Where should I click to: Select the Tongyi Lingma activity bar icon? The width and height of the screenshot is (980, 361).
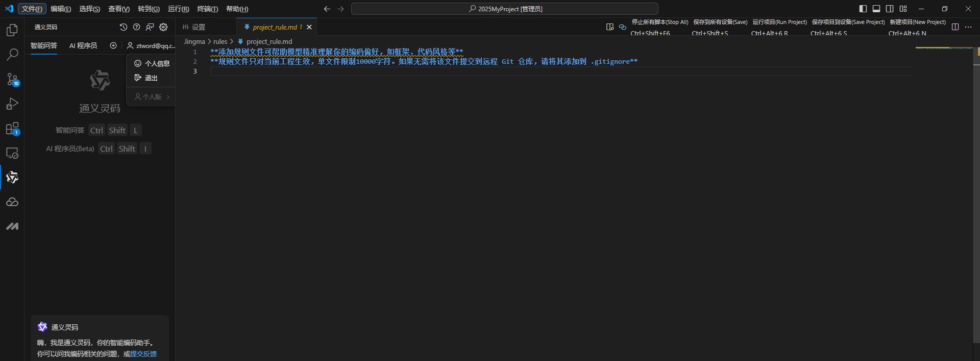tap(12, 177)
